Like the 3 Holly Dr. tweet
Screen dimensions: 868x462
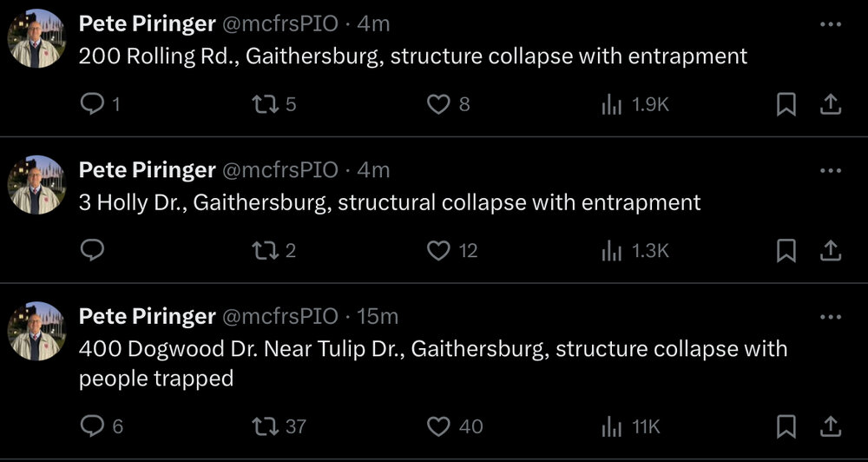[x=439, y=251]
